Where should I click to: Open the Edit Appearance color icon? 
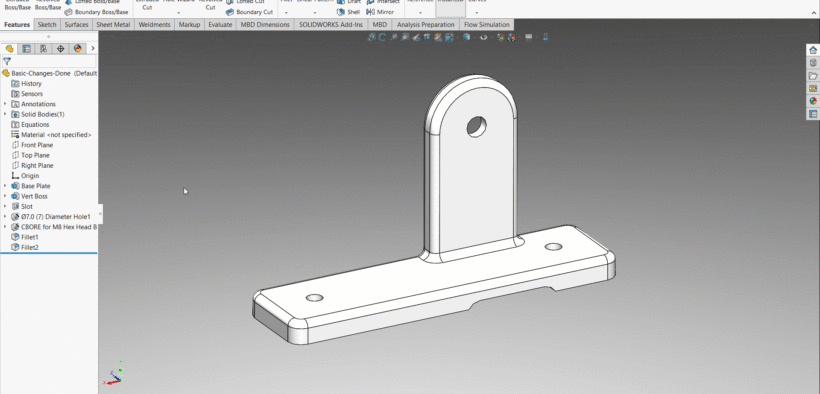pos(500,37)
